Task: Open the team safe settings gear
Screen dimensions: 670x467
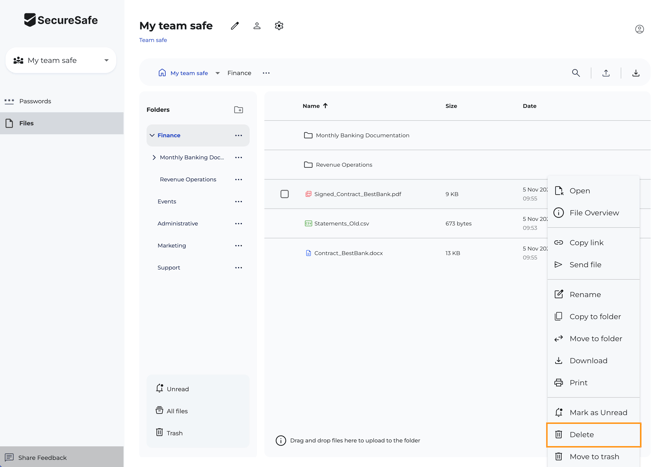Action: (x=279, y=26)
